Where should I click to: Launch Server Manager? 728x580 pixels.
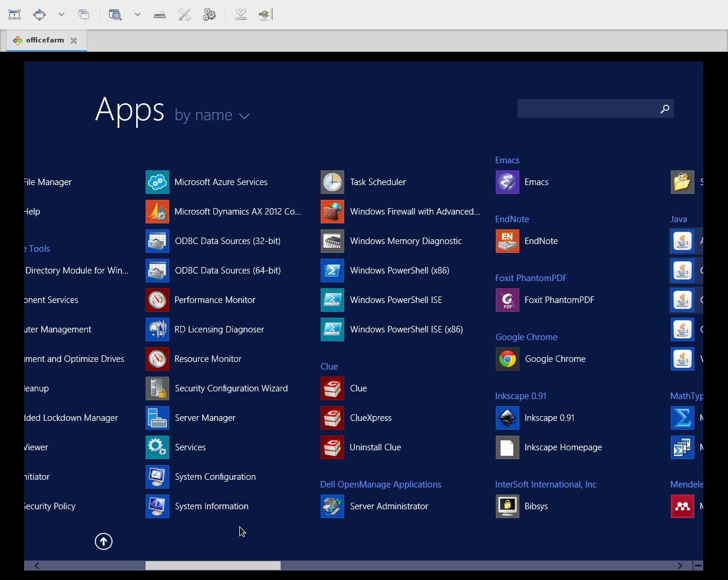(191, 418)
